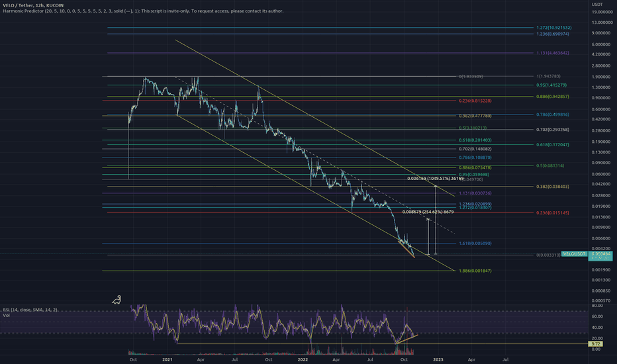The width and height of the screenshot is (617, 364).
Task: Select Fib label 0.886(0.942857)
Action: point(553,97)
